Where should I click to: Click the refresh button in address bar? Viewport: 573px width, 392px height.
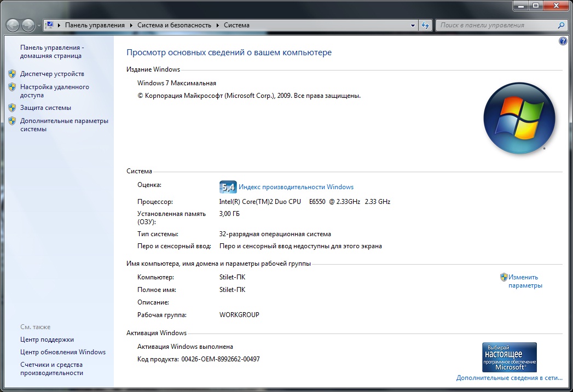(x=426, y=25)
